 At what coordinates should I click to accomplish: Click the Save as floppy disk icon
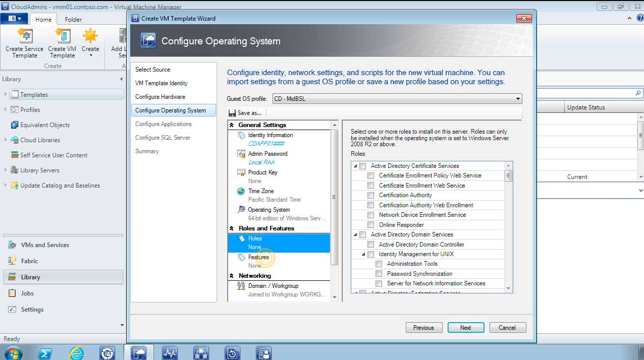[x=232, y=113]
